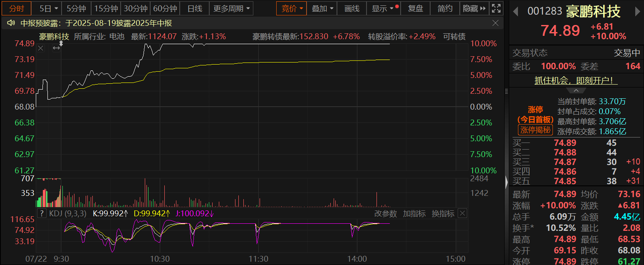Select the 15分钟 period tab
Viewport: 644px width, 265px height.
(106, 8)
